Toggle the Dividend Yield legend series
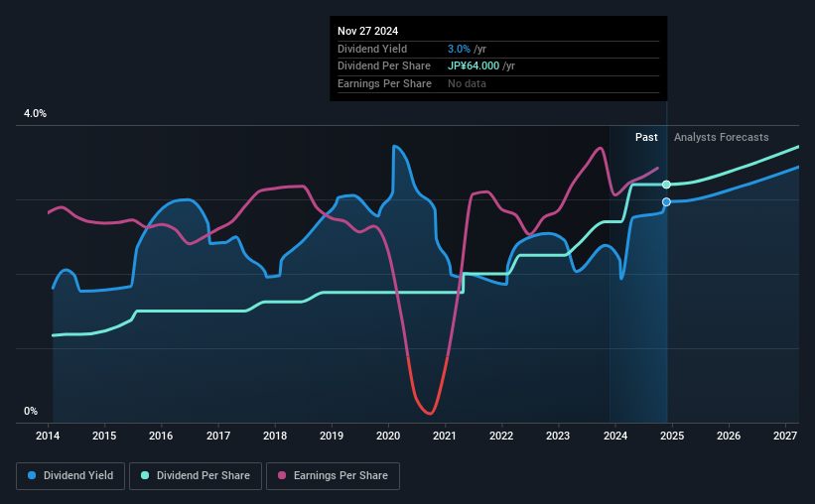 coord(70,476)
